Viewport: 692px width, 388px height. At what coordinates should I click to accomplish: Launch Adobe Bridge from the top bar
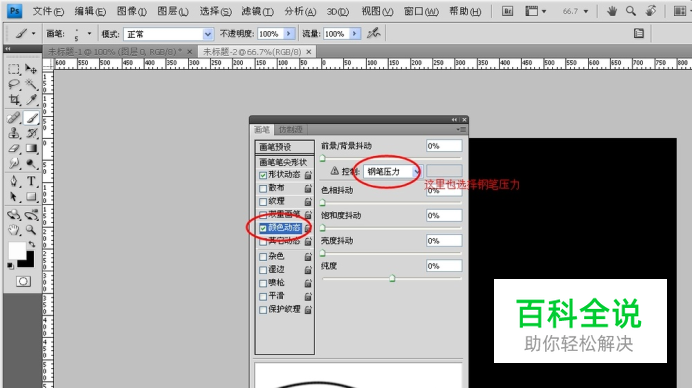click(x=508, y=11)
